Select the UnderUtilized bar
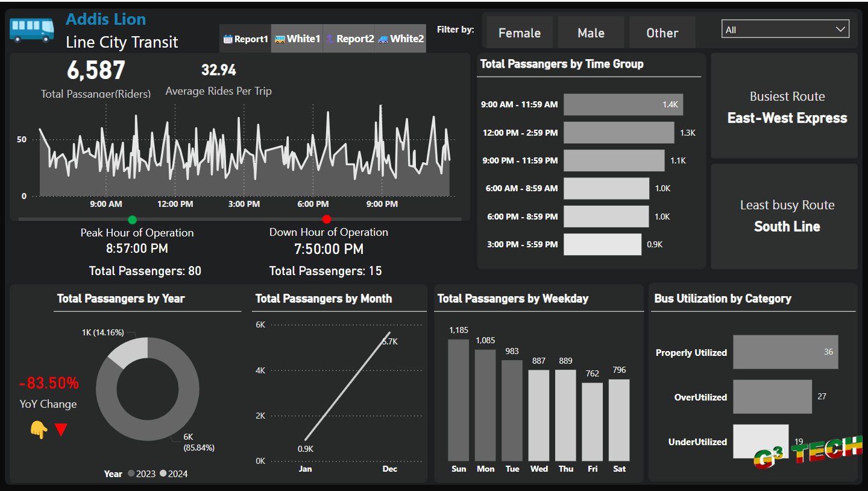This screenshot has width=868, height=491. [761, 442]
